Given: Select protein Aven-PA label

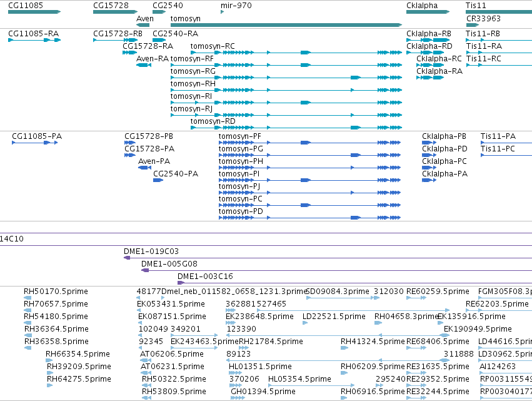Looking at the screenshot, I should click(154, 161).
